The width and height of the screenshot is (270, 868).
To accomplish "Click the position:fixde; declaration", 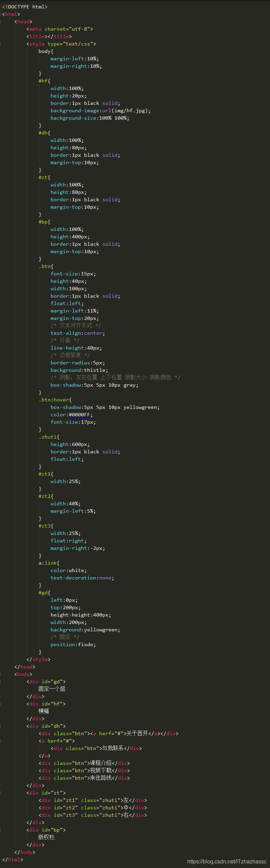I will click(73, 645).
